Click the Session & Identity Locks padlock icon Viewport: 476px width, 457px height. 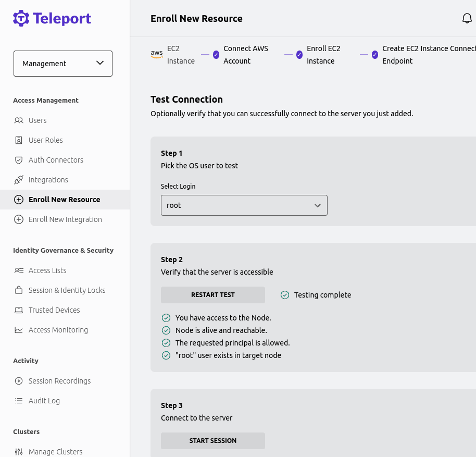[x=19, y=290]
